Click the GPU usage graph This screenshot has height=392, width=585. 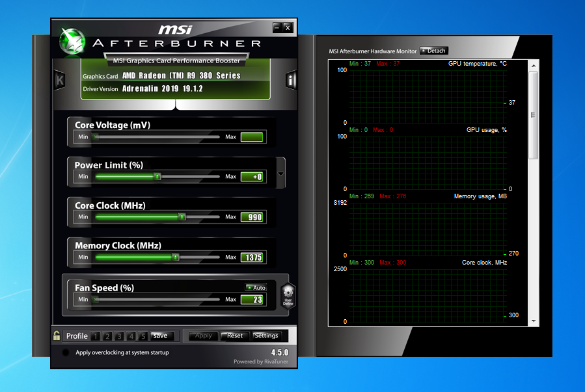[428, 163]
